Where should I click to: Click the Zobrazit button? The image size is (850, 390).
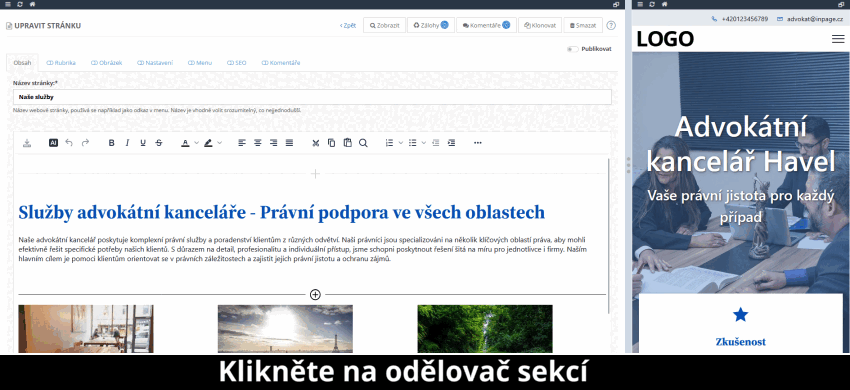(384, 25)
